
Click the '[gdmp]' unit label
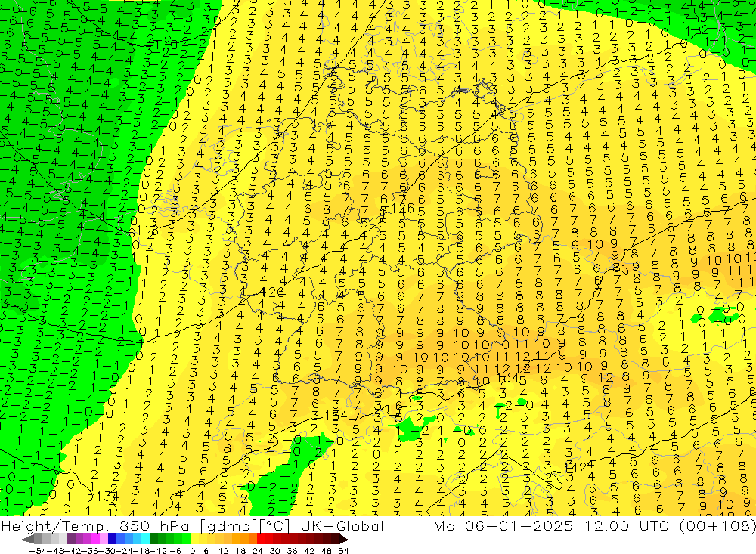(x=230, y=526)
